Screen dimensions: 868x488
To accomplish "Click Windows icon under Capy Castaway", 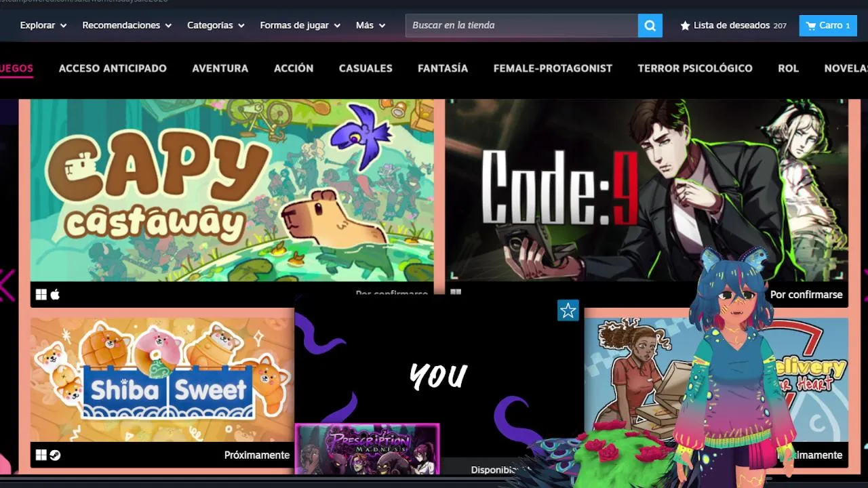I will 41,294.
